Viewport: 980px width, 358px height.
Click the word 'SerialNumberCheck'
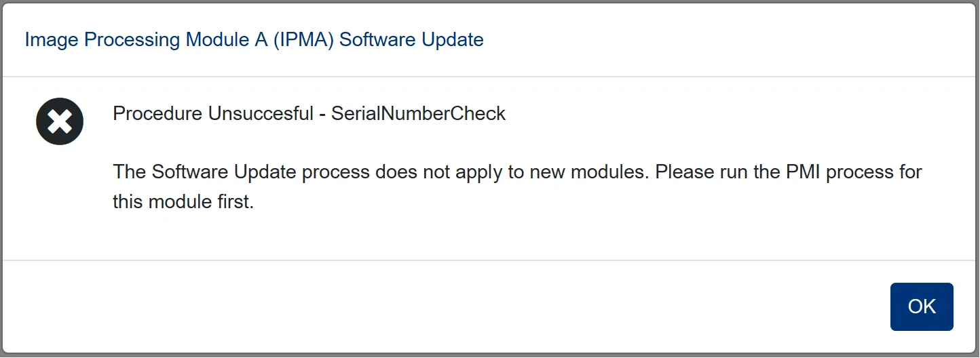418,113
